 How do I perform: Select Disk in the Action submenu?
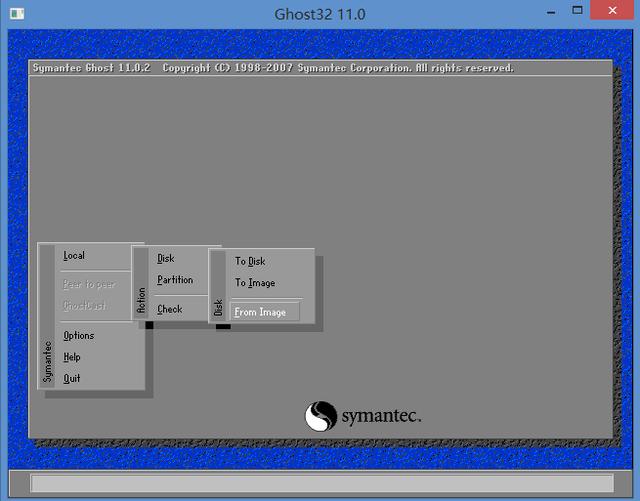point(166,258)
